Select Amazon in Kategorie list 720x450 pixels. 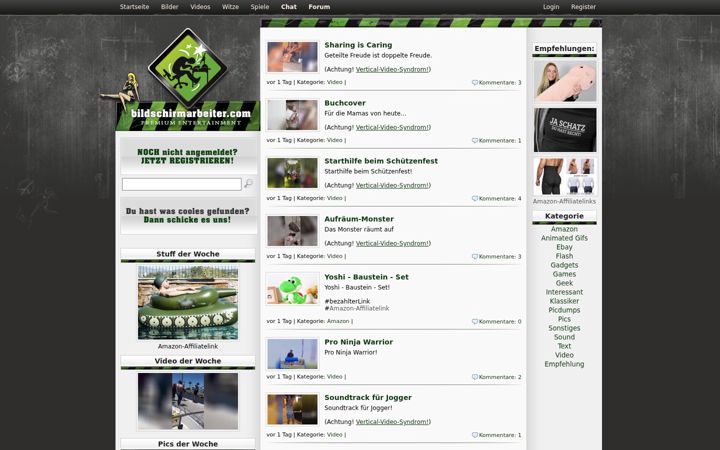(564, 229)
